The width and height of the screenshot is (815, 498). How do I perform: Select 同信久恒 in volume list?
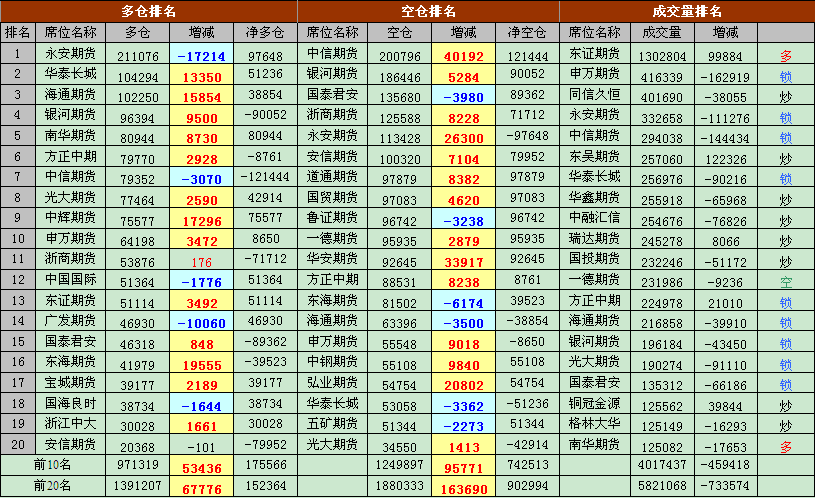[x=595, y=95]
